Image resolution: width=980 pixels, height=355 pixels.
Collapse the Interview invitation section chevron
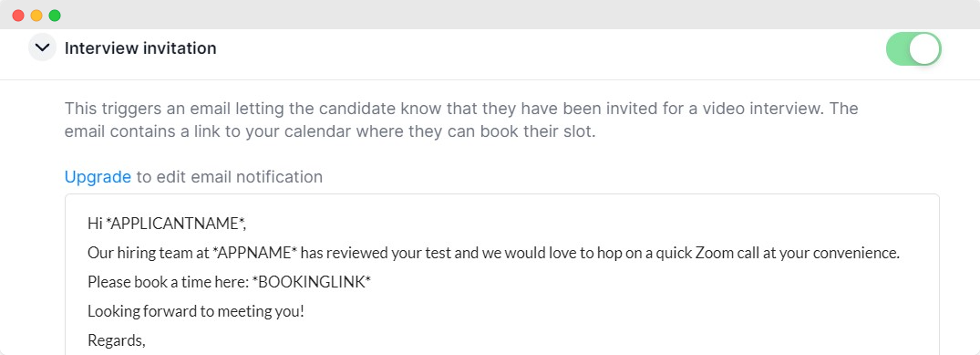(43, 47)
